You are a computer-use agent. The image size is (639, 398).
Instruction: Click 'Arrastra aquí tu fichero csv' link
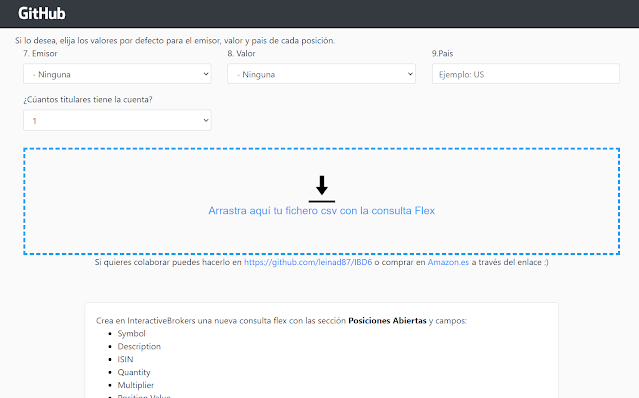click(x=322, y=211)
